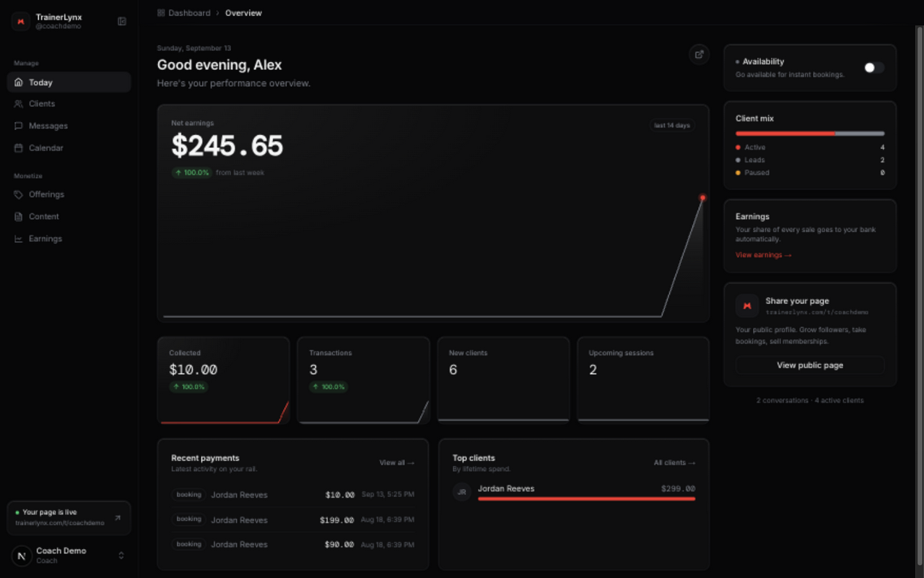The height and width of the screenshot is (578, 924).
Task: Click the Content document icon
Action: click(19, 217)
